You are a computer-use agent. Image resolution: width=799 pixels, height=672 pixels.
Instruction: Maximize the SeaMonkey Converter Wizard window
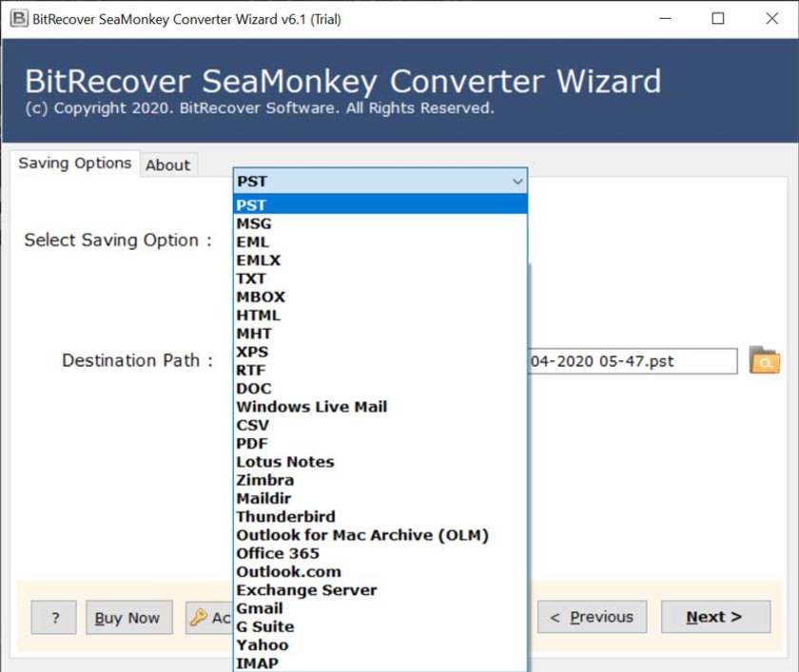coord(718,19)
